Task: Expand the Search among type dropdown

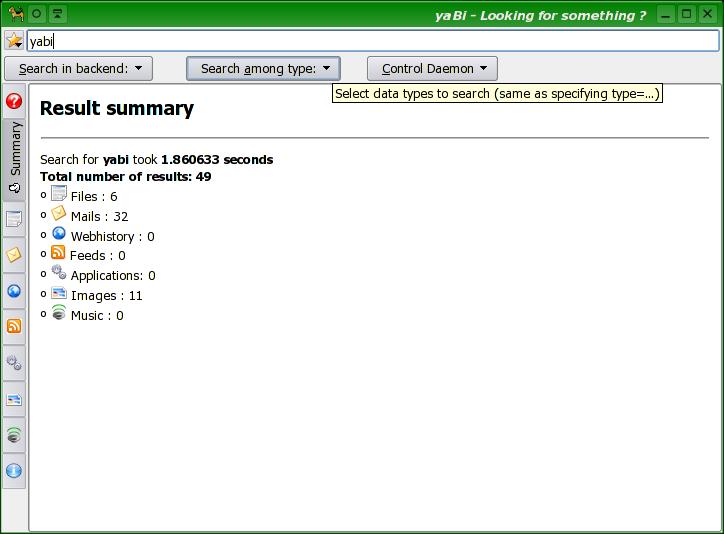Action: (263, 68)
